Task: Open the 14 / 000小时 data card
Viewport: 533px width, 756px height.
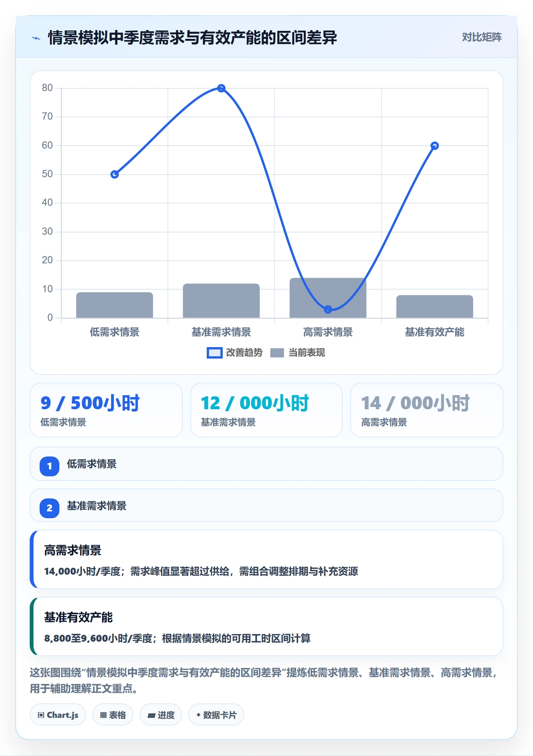Action: pyautogui.click(x=427, y=410)
